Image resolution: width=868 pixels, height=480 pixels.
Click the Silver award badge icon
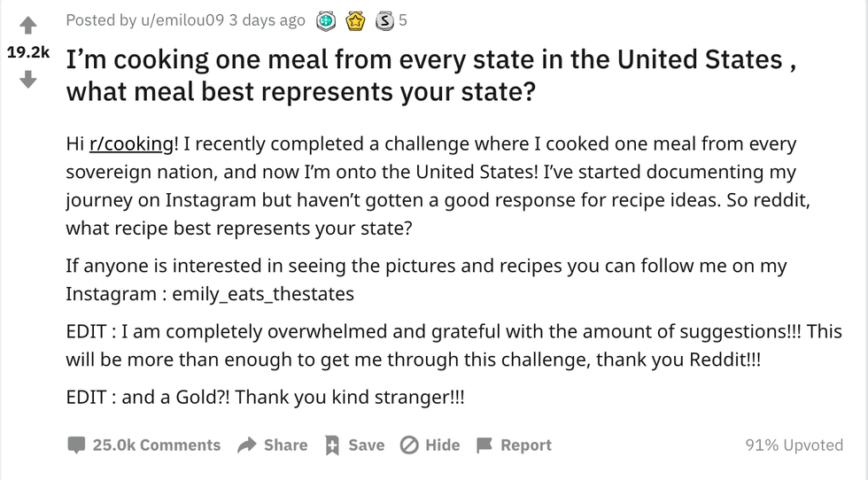click(x=384, y=21)
